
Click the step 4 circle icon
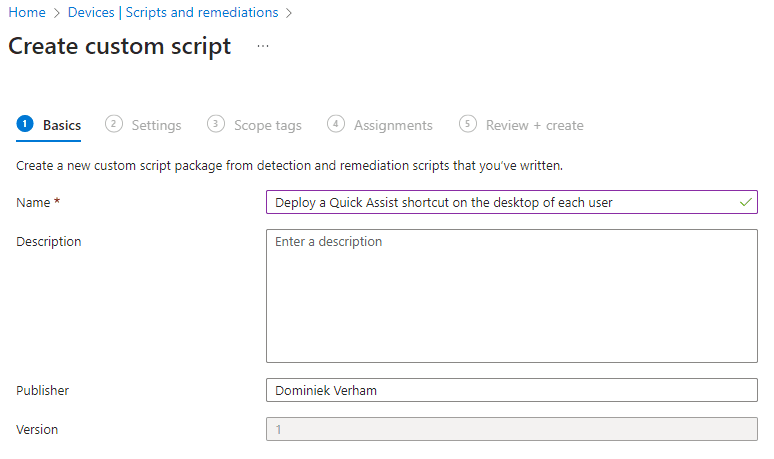tap(336, 124)
